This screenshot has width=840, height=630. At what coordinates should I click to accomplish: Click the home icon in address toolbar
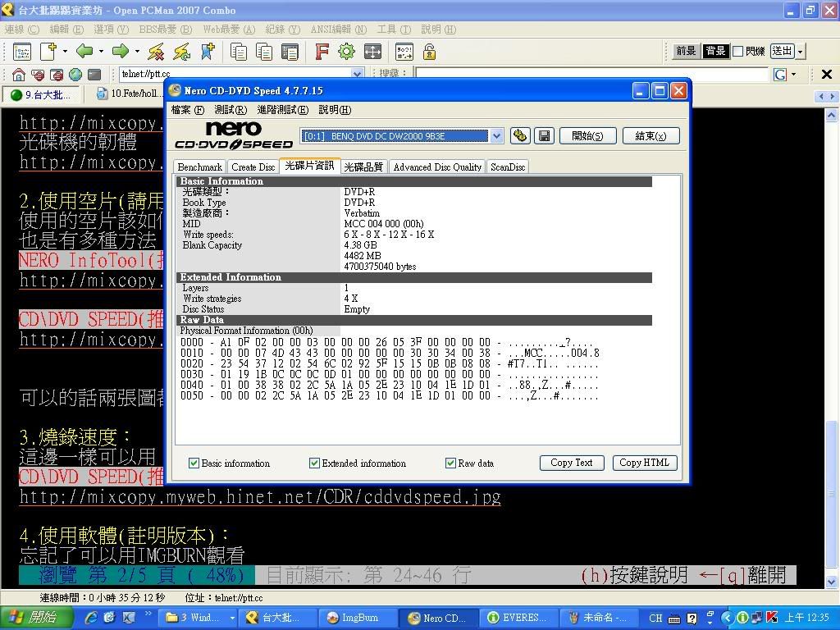point(19,75)
